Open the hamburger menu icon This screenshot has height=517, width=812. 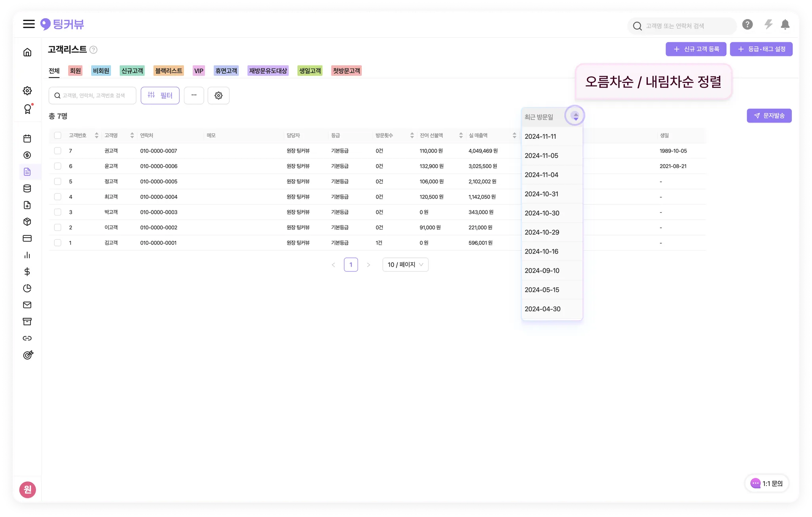(x=29, y=24)
